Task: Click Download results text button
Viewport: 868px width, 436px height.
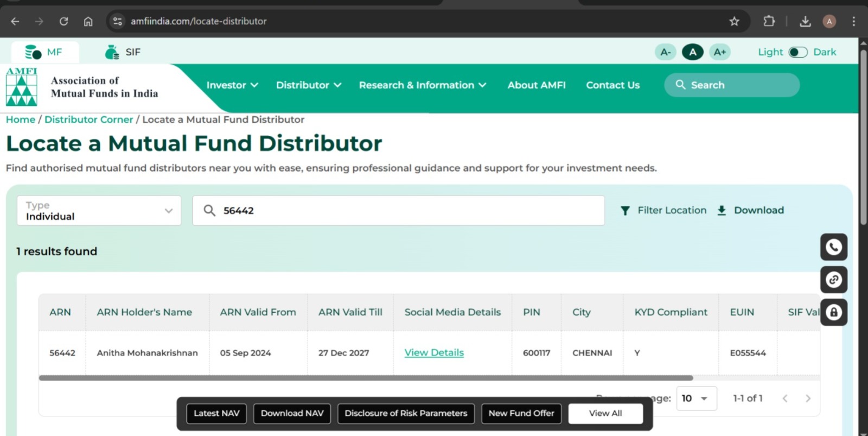Action: point(759,211)
